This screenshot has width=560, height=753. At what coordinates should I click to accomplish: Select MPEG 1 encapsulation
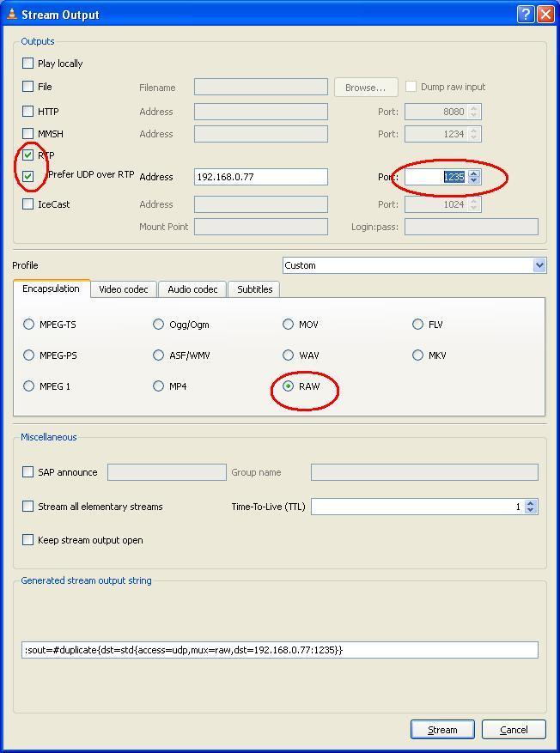click(29, 386)
